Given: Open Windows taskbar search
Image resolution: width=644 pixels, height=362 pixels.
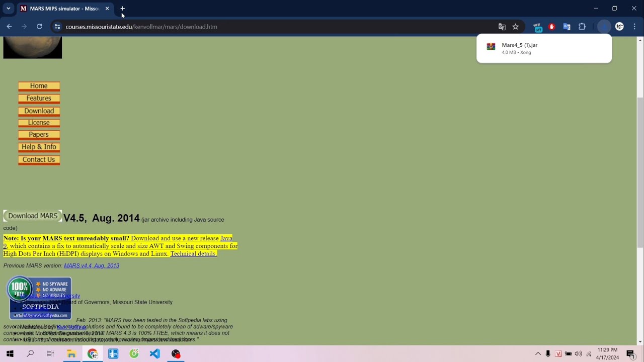Looking at the screenshot, I should 30,354.
